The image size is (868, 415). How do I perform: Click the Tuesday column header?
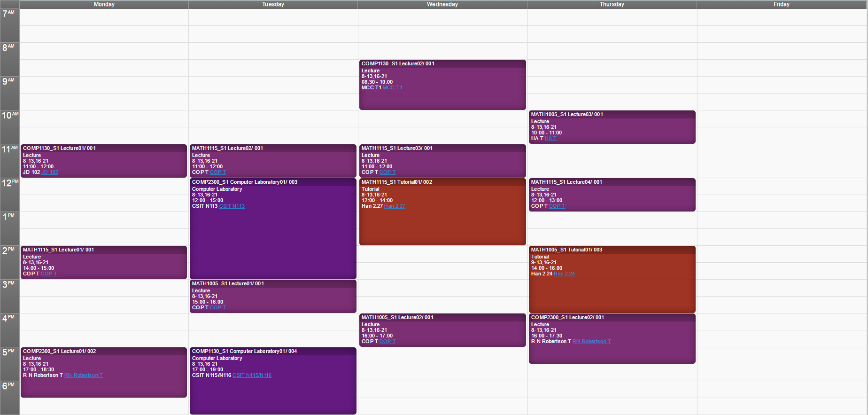[273, 4]
